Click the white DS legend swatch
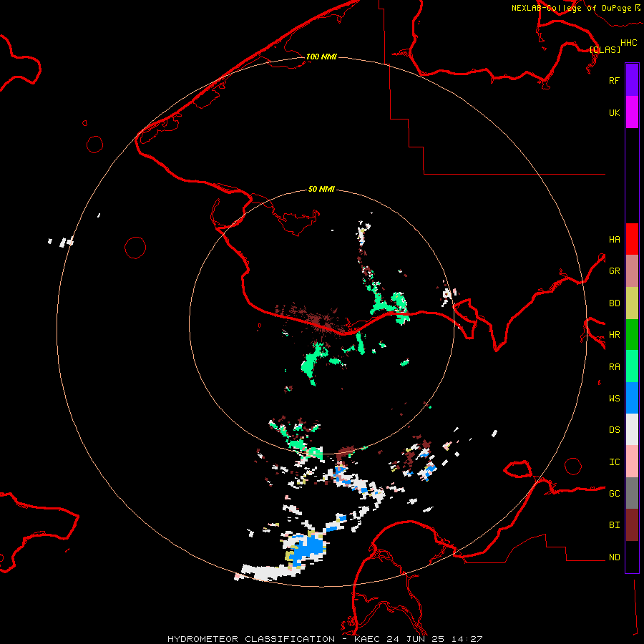 click(632, 429)
